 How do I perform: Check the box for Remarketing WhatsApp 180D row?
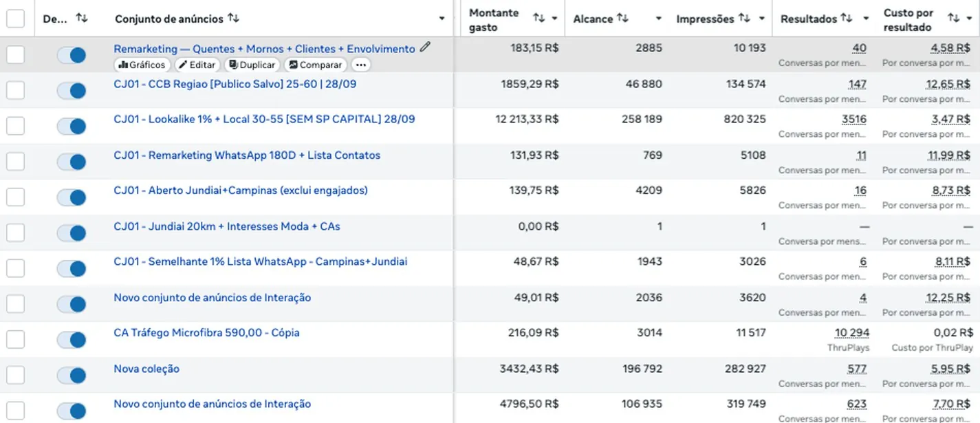tap(15, 162)
